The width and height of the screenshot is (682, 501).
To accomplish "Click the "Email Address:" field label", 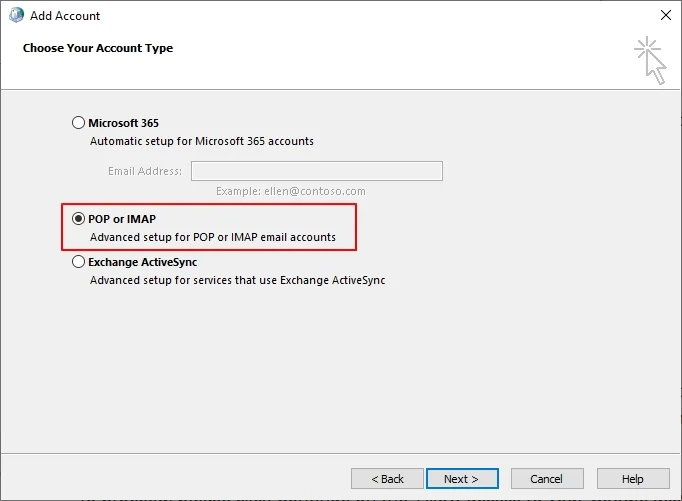I will (x=145, y=171).
